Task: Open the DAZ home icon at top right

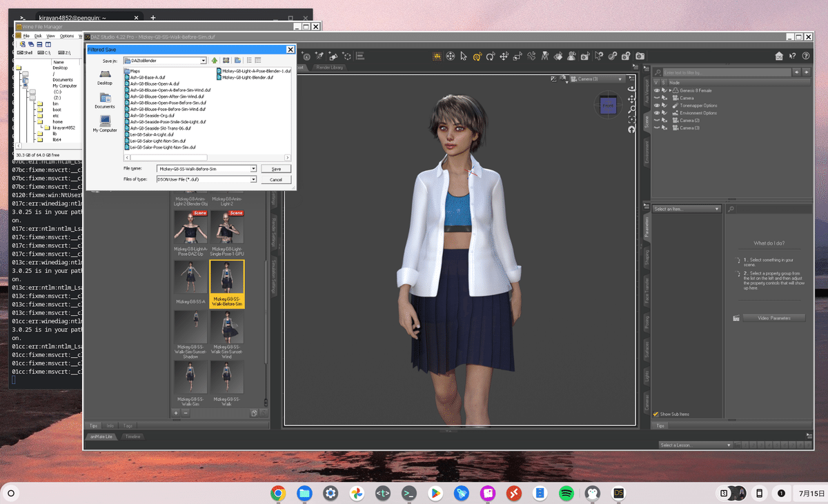Action: 779,56
